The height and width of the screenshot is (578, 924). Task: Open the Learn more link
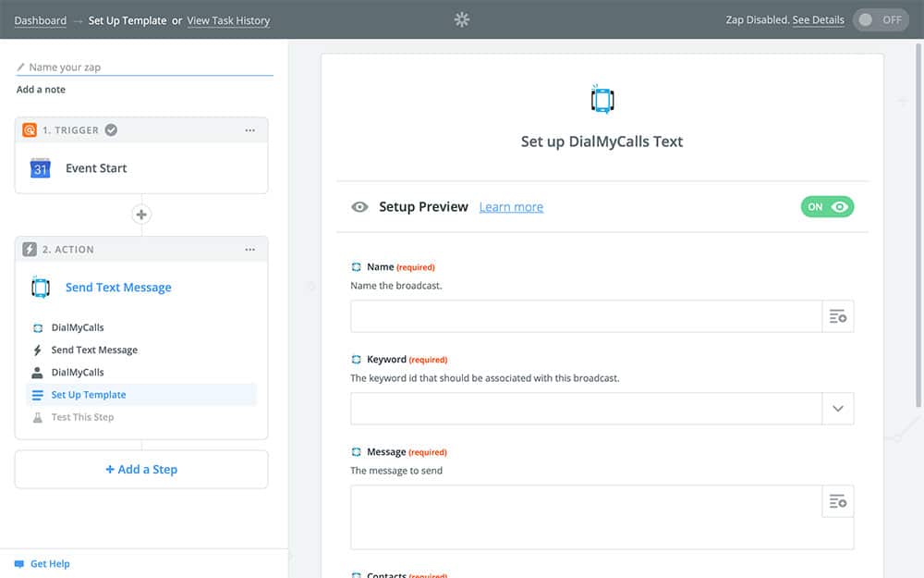pyautogui.click(x=511, y=207)
